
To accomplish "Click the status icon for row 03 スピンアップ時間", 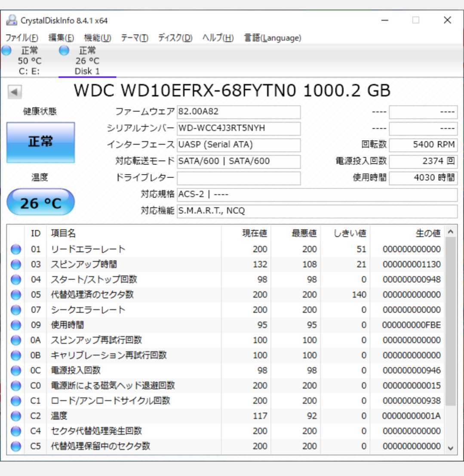I will [x=16, y=264].
